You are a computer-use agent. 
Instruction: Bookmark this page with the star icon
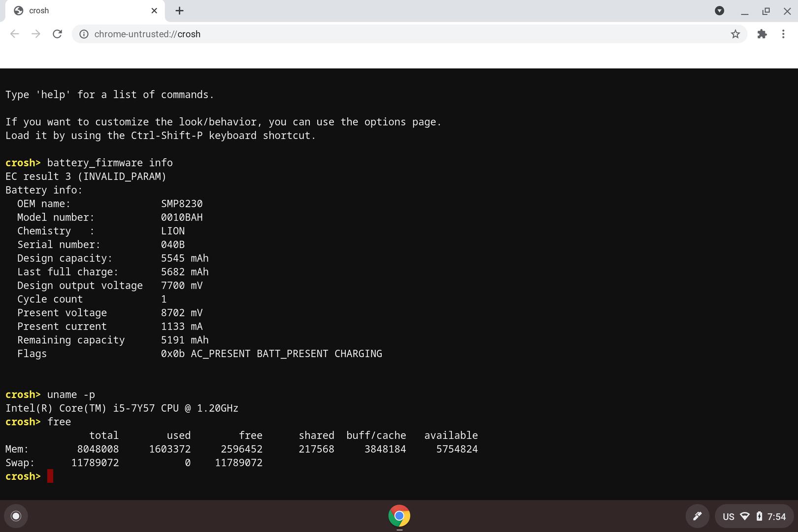(x=735, y=34)
